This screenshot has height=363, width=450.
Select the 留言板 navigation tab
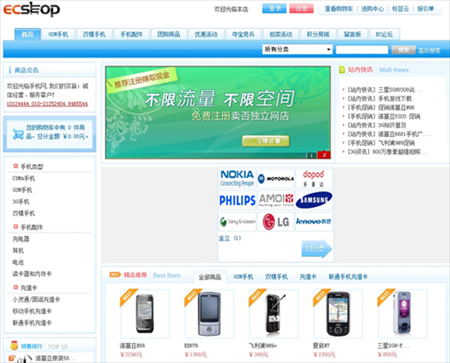pos(353,34)
